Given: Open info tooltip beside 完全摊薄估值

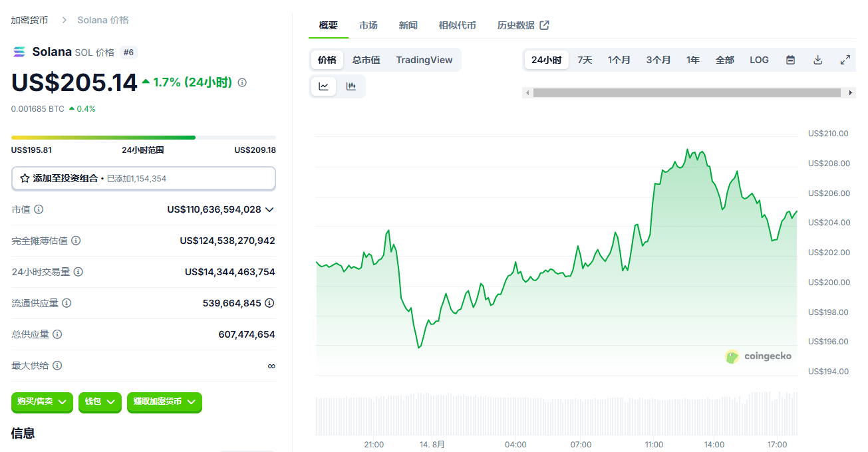Looking at the screenshot, I should point(76,241).
